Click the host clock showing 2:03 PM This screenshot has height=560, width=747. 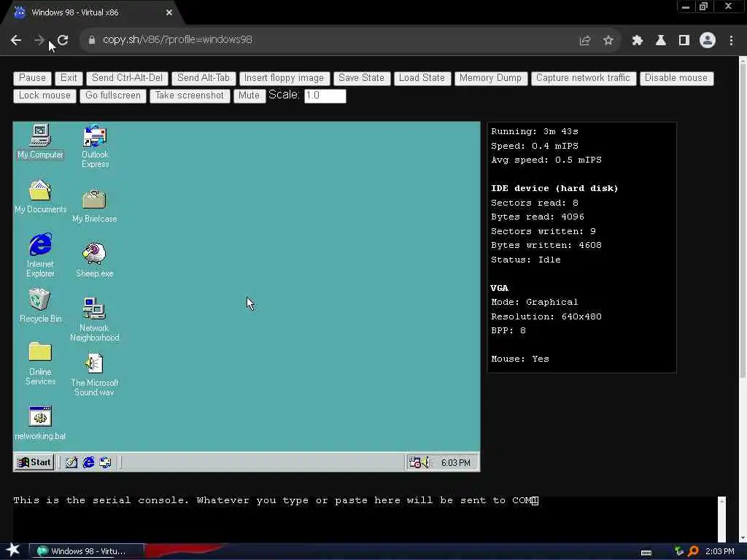[720, 551]
